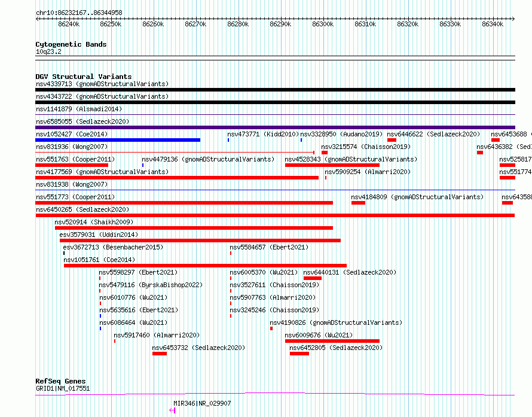
Task: Click the Cytogenetic Bands track title
Action: (71, 44)
